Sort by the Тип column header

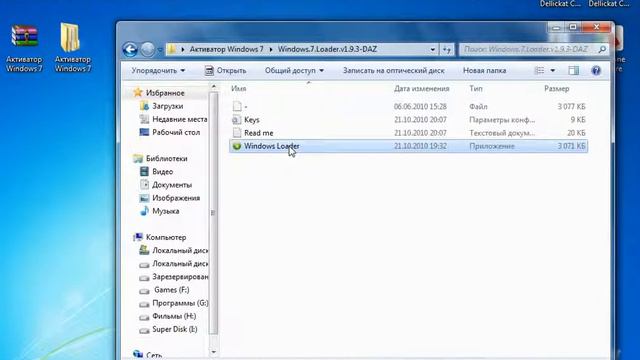coord(476,89)
